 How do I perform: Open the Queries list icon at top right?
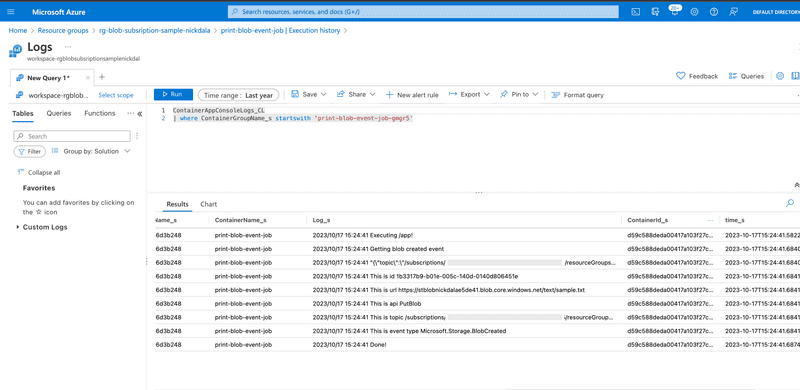[x=733, y=76]
